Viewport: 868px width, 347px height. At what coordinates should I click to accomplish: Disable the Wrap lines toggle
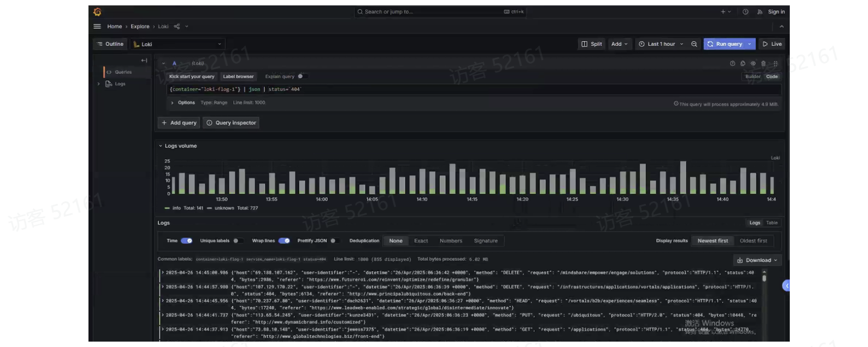point(284,241)
